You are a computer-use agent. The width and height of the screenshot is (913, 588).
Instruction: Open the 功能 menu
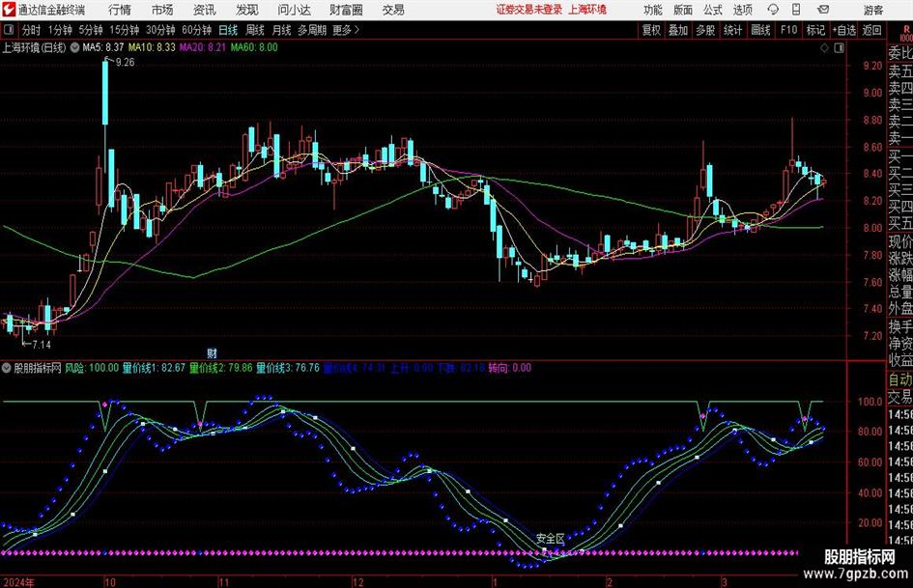pyautogui.click(x=653, y=10)
